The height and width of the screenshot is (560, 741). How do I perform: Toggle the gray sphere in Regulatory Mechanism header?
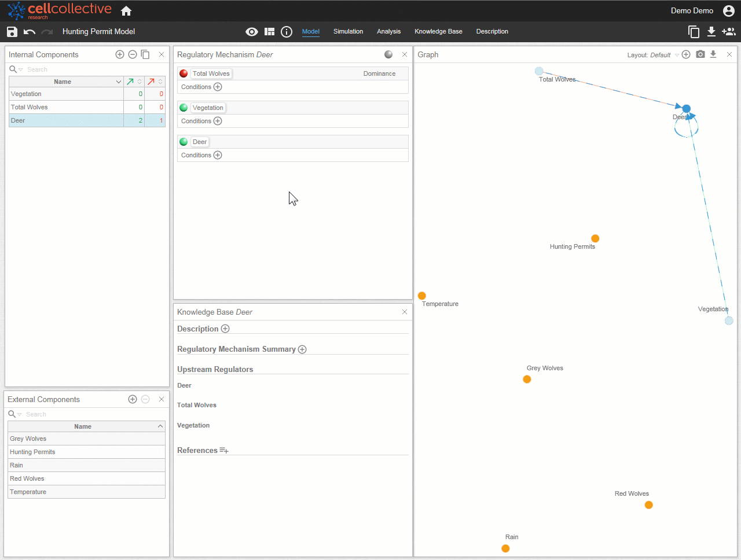388,54
